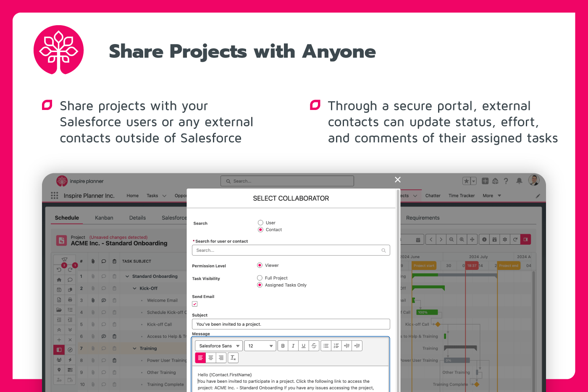The height and width of the screenshot is (392, 588).
Task: Open the notifications bell
Action: coord(519,181)
